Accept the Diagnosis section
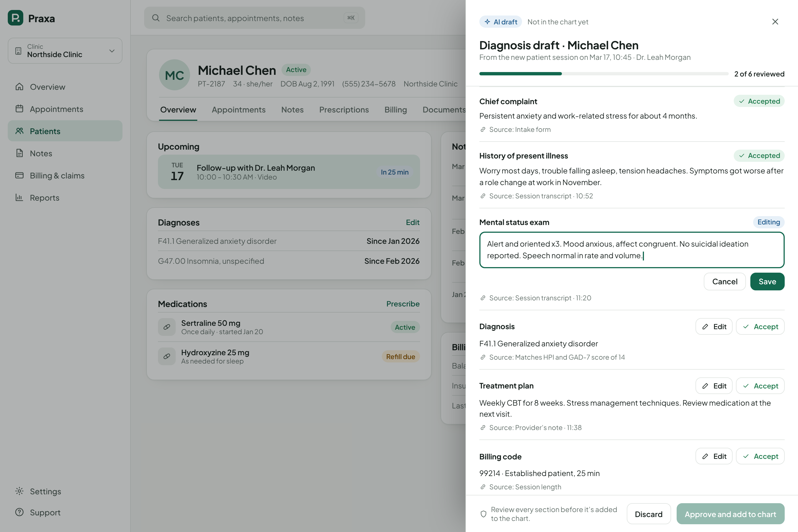This screenshot has width=798, height=532. (x=760, y=327)
